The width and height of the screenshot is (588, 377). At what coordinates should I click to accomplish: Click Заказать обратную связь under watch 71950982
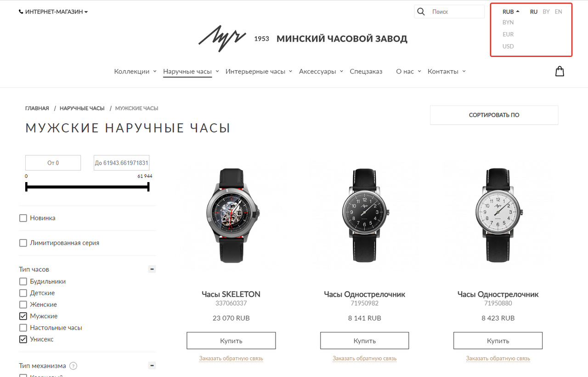pos(365,358)
